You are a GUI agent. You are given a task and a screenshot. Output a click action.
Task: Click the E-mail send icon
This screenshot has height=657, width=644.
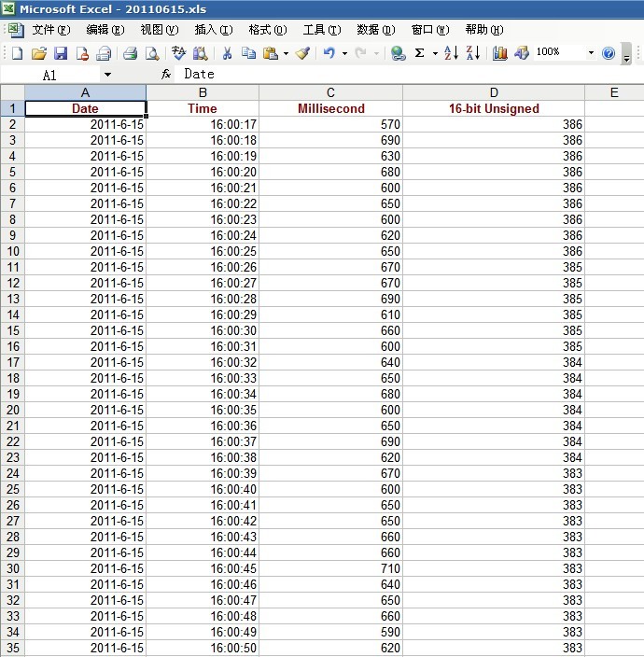(104, 53)
